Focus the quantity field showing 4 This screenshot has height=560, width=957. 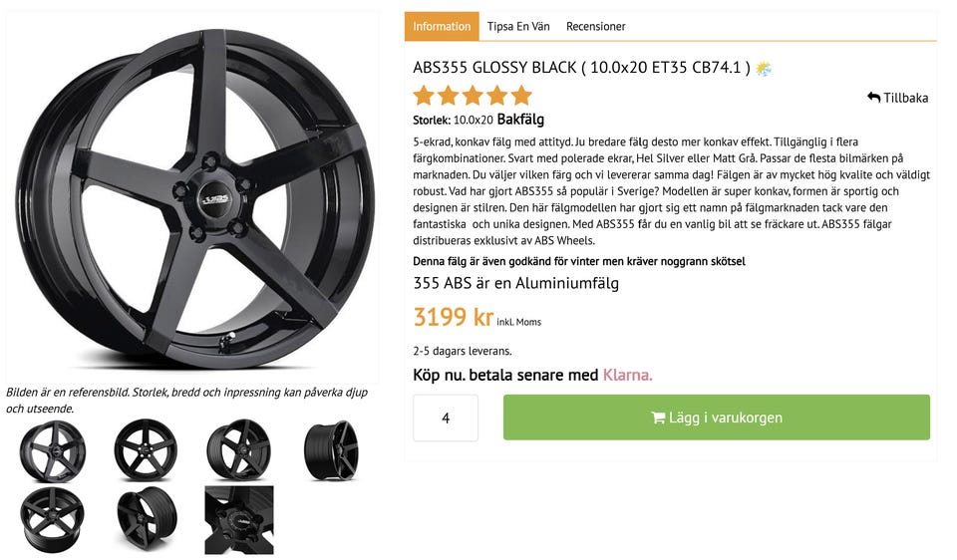click(446, 418)
